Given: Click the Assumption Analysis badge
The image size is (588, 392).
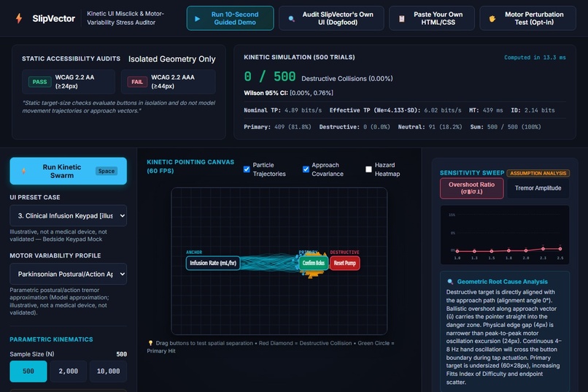Looking at the screenshot, I should (538, 173).
